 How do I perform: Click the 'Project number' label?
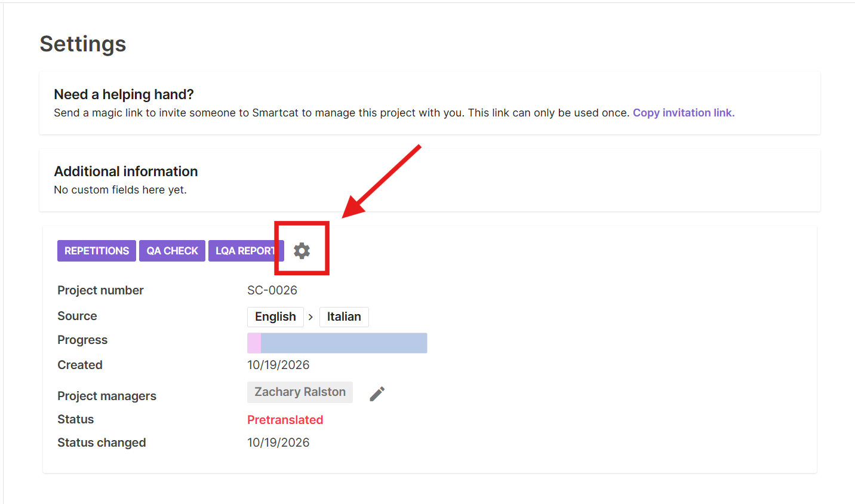pos(100,290)
